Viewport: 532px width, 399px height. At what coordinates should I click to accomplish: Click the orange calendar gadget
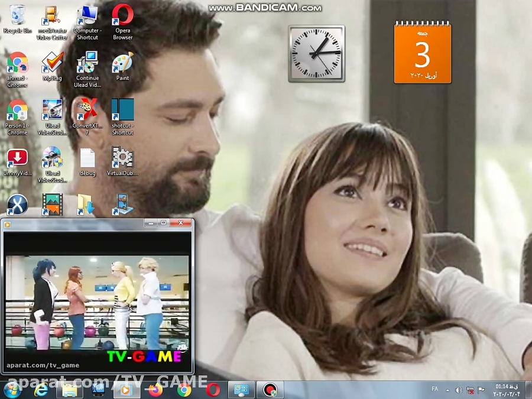point(423,53)
